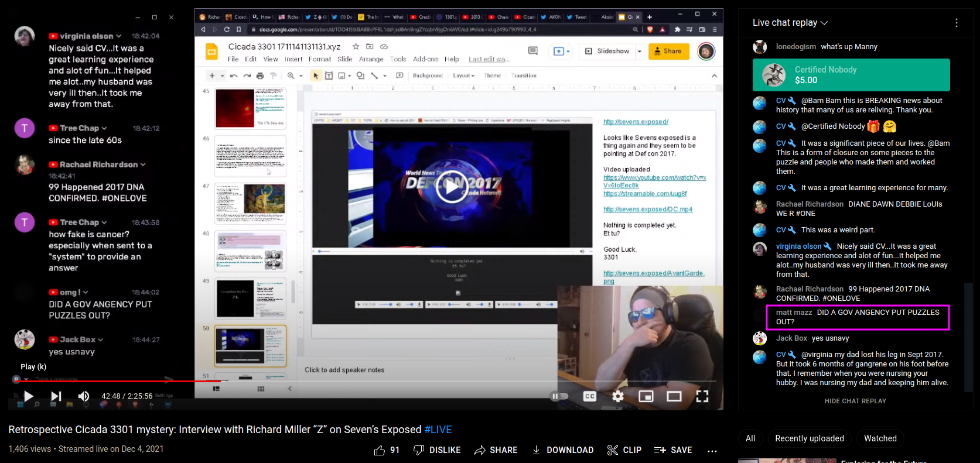The height and width of the screenshot is (463, 980).
Task: Open the Format menu in Google Slides
Action: click(320, 59)
